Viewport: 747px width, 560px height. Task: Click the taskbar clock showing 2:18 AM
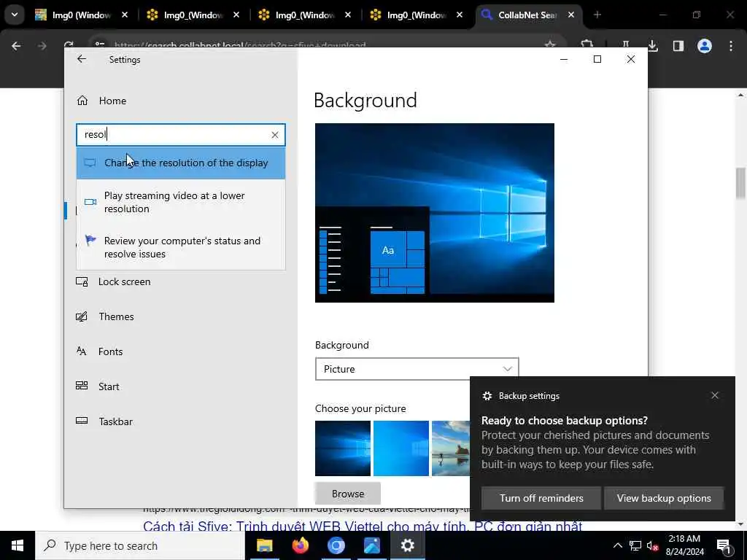tap(684, 545)
